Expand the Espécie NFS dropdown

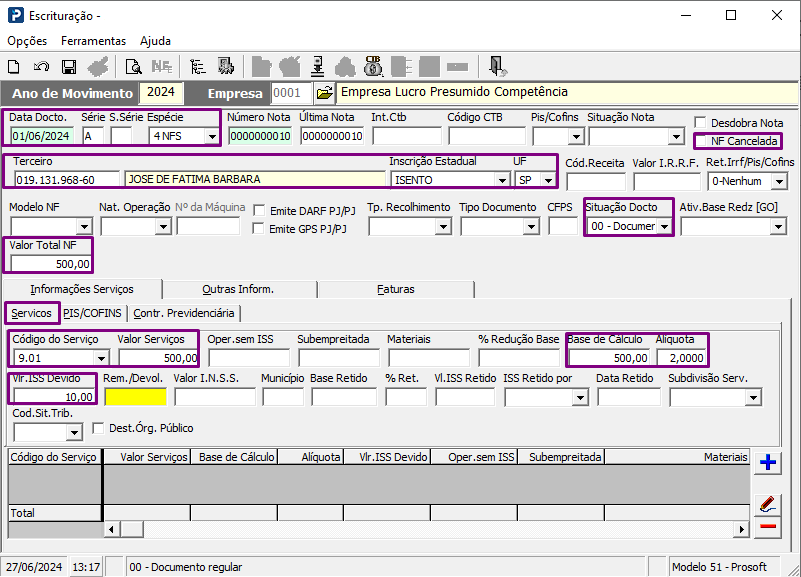(x=212, y=136)
